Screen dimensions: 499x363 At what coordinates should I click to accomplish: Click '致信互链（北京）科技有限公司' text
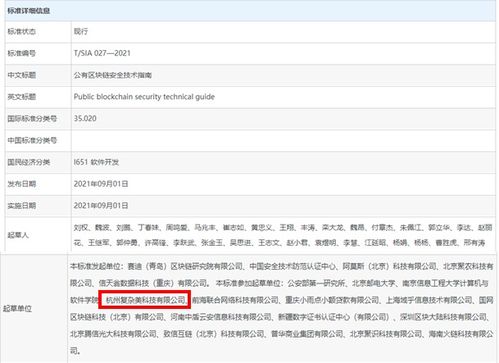coord(214,334)
